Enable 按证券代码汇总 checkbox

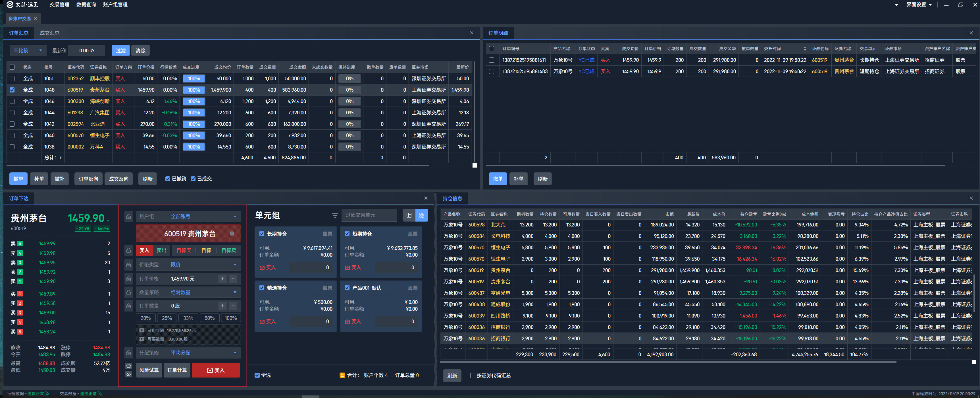pos(473,376)
